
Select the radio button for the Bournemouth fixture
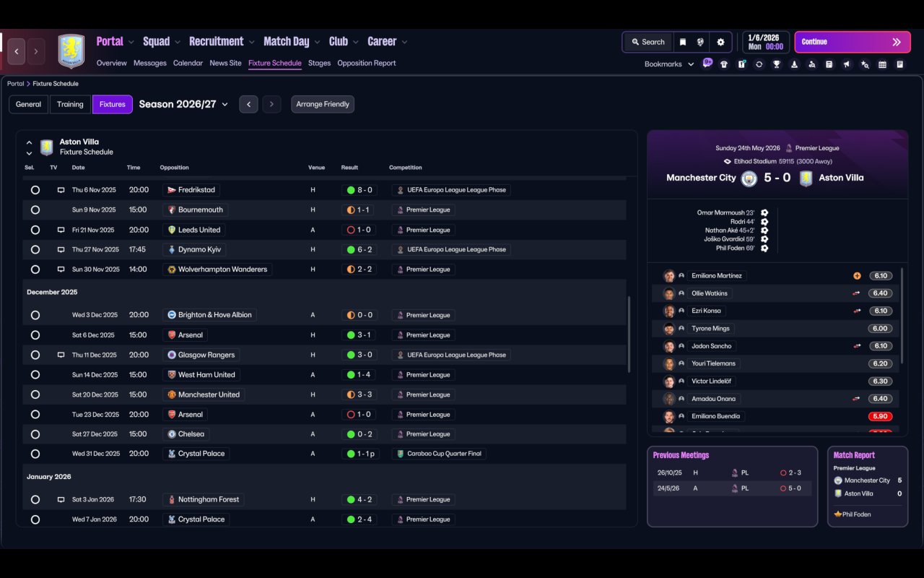pos(35,210)
